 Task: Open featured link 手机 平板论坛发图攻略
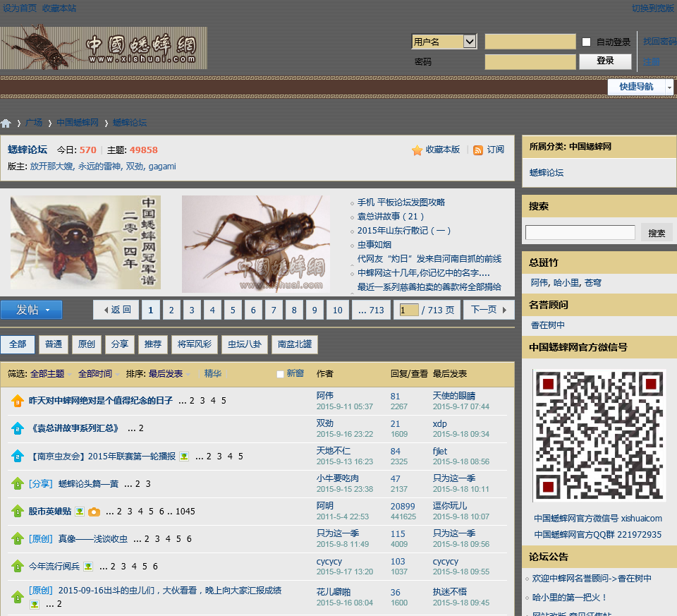click(401, 203)
